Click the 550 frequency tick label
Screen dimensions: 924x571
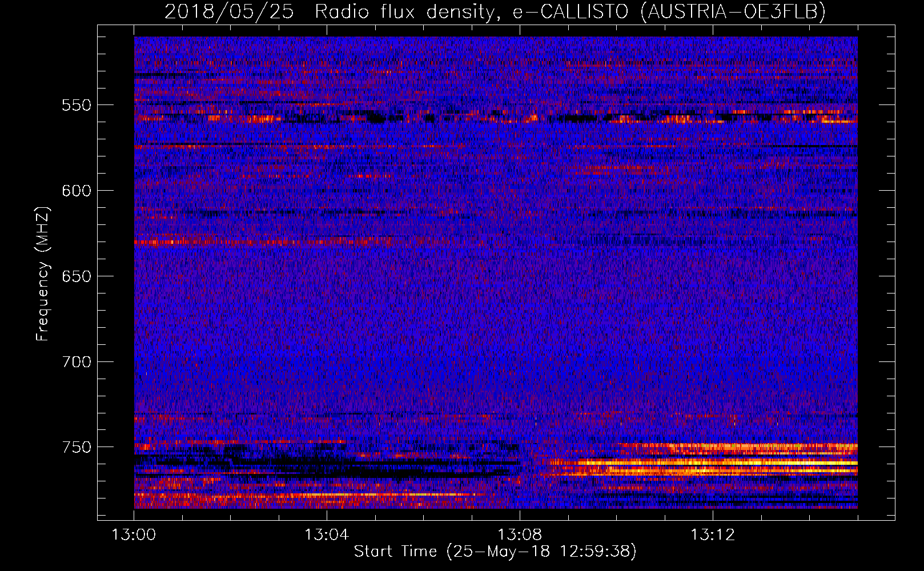[x=77, y=105]
